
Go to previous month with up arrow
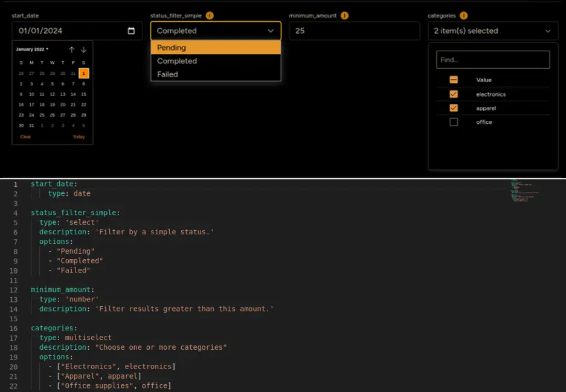[x=71, y=50]
